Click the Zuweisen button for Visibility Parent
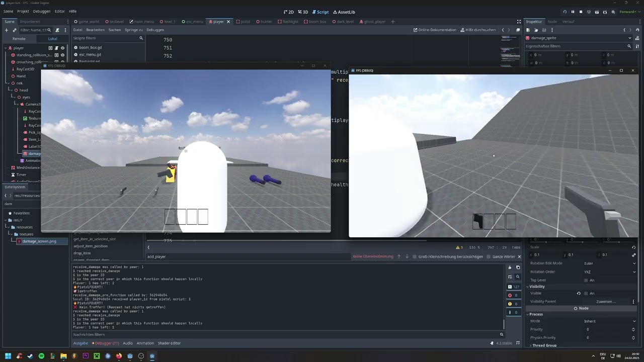Image resolution: width=644 pixels, height=362 pixels. coord(606,302)
